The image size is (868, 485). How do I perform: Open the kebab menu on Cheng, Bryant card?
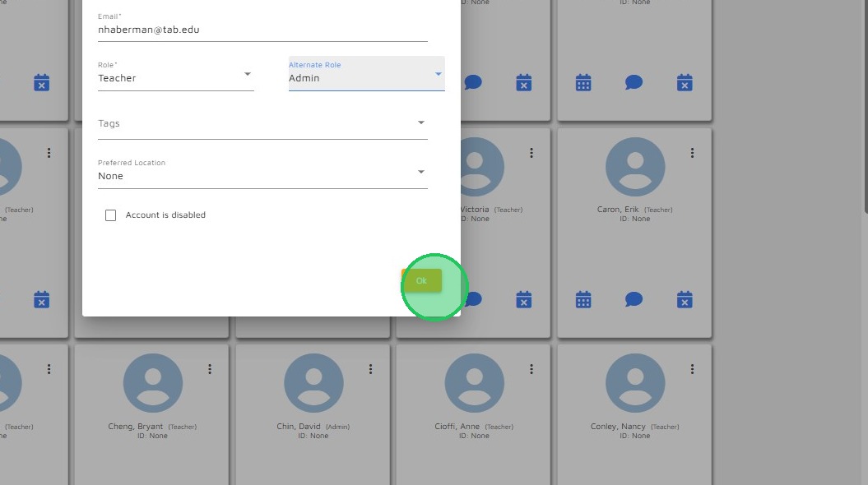pos(210,369)
